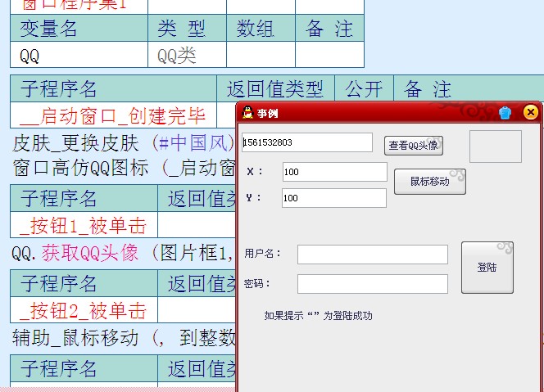Select subroutine _按钮1_被单击
The height and width of the screenshot is (392, 544).
pyautogui.click(x=84, y=225)
